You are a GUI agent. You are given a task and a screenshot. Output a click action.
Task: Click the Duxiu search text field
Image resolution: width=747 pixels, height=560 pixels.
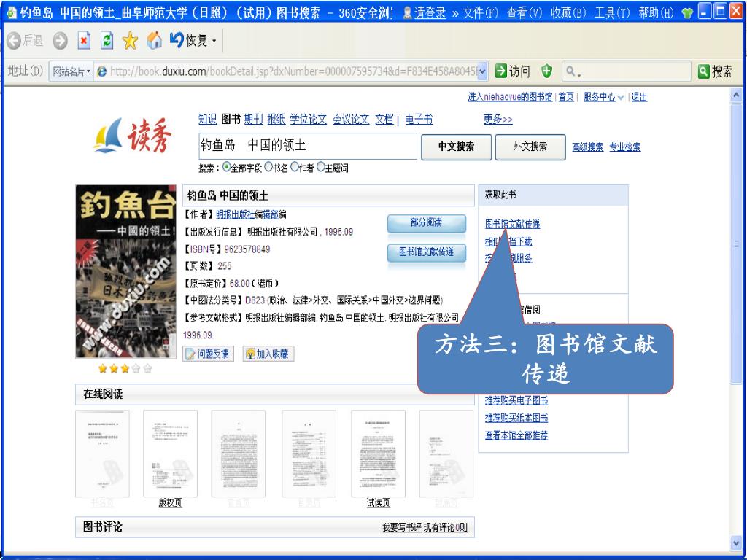(308, 146)
